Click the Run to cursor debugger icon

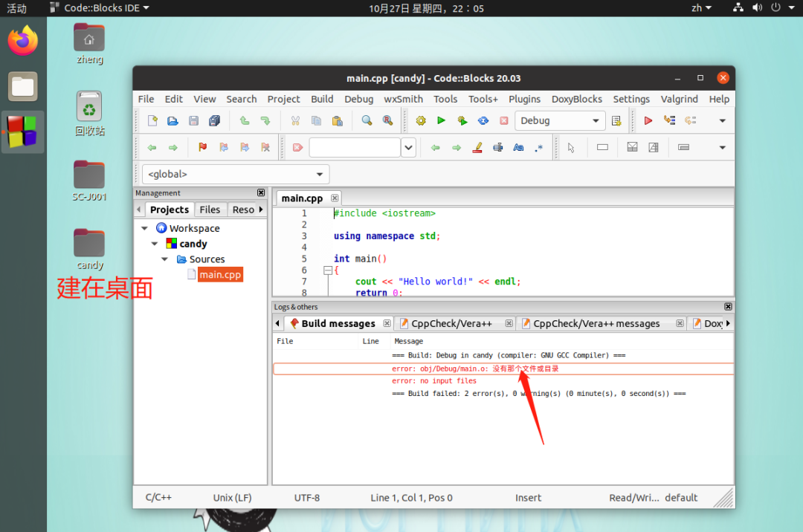(669, 120)
